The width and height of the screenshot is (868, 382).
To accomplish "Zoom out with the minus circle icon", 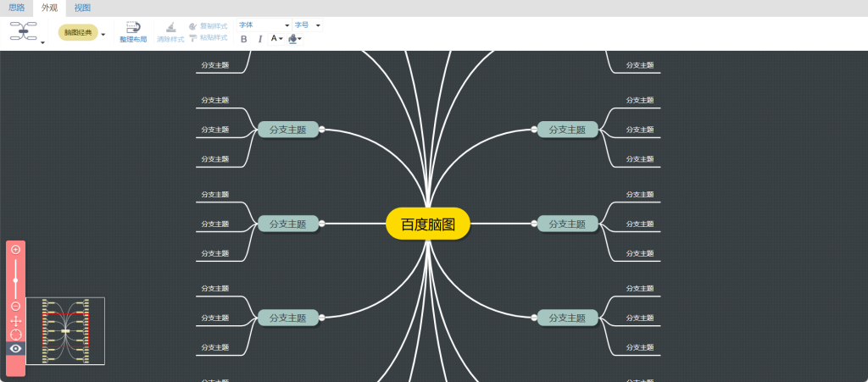I will [x=15, y=307].
